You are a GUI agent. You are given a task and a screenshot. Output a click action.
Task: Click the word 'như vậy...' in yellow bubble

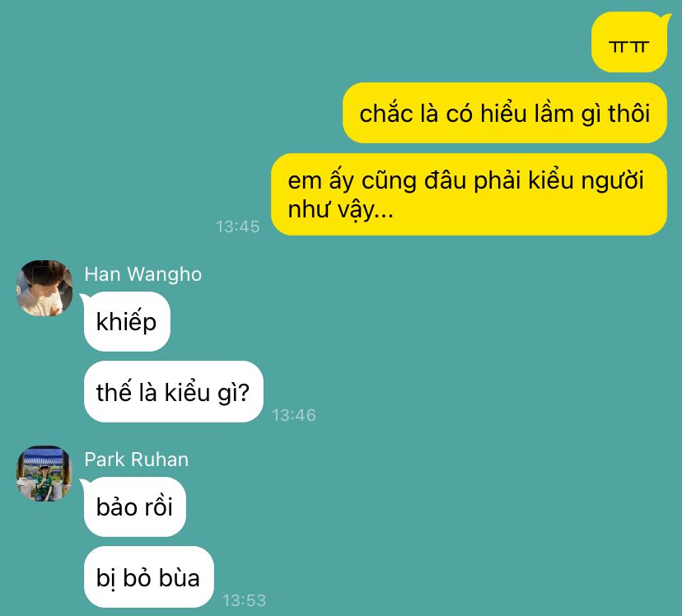(x=340, y=210)
